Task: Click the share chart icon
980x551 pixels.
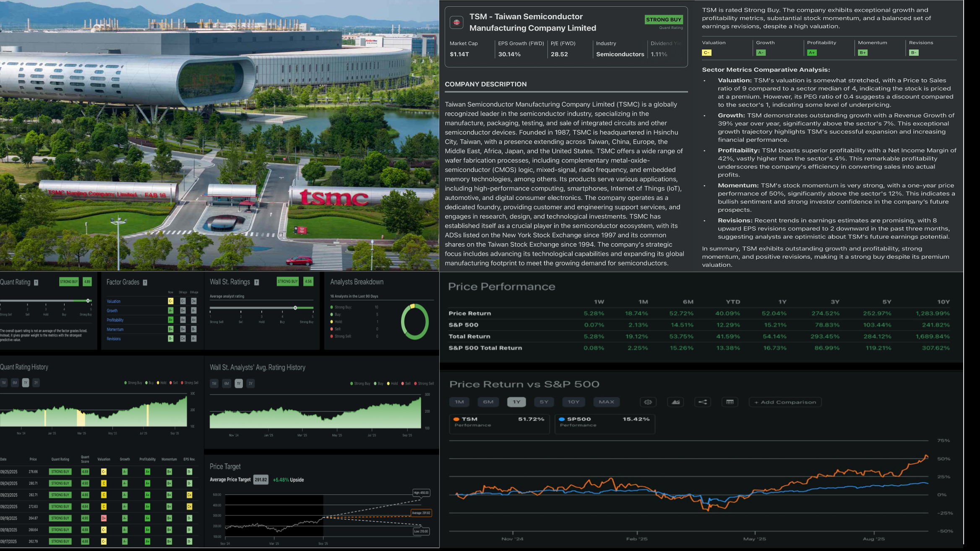Action: [702, 402]
